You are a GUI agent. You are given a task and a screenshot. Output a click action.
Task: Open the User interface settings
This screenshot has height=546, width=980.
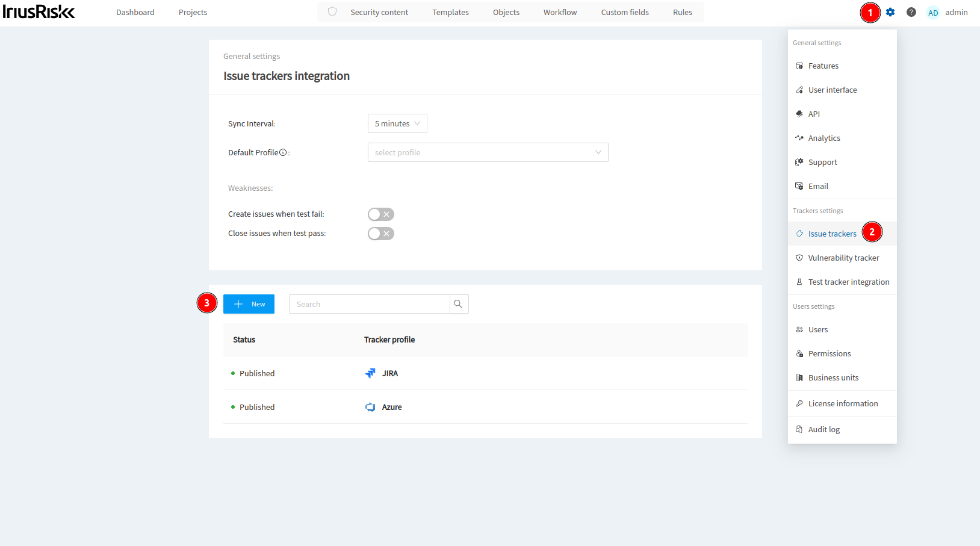pos(842,90)
